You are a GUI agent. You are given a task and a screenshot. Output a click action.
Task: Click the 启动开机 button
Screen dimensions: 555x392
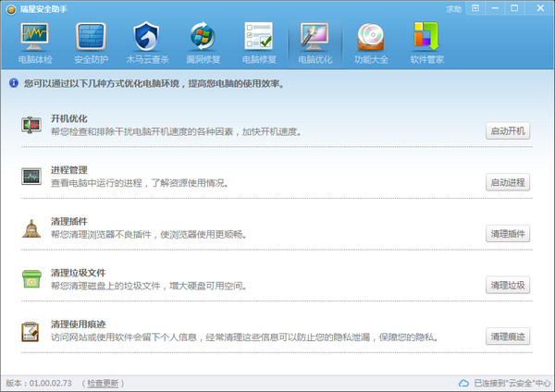(508, 130)
